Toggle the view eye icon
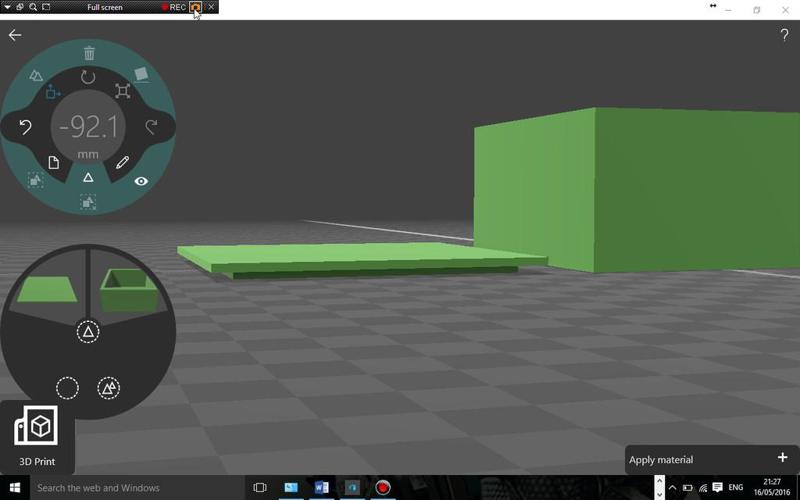Image resolution: width=800 pixels, height=500 pixels. 141,181
